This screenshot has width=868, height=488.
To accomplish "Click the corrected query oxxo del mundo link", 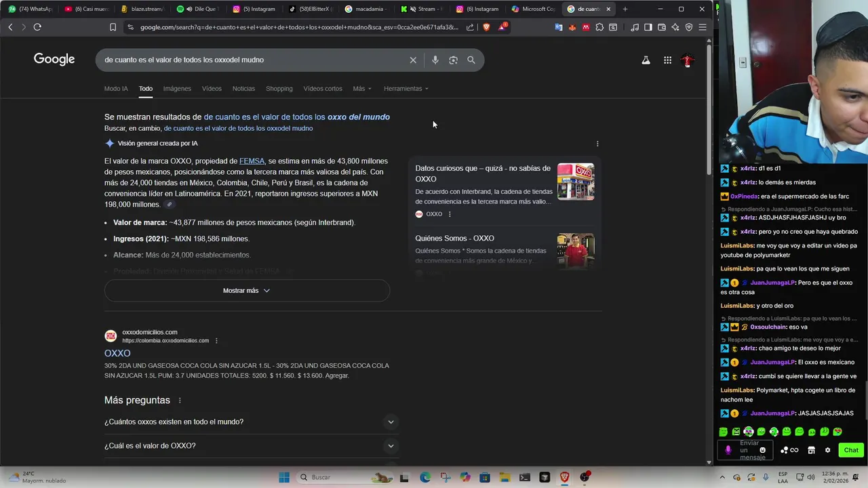I will (297, 117).
